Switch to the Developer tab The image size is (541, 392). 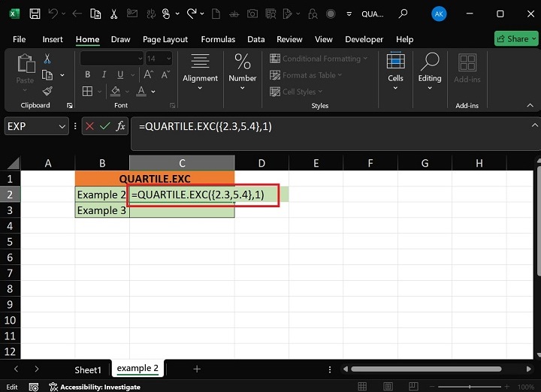click(x=364, y=39)
